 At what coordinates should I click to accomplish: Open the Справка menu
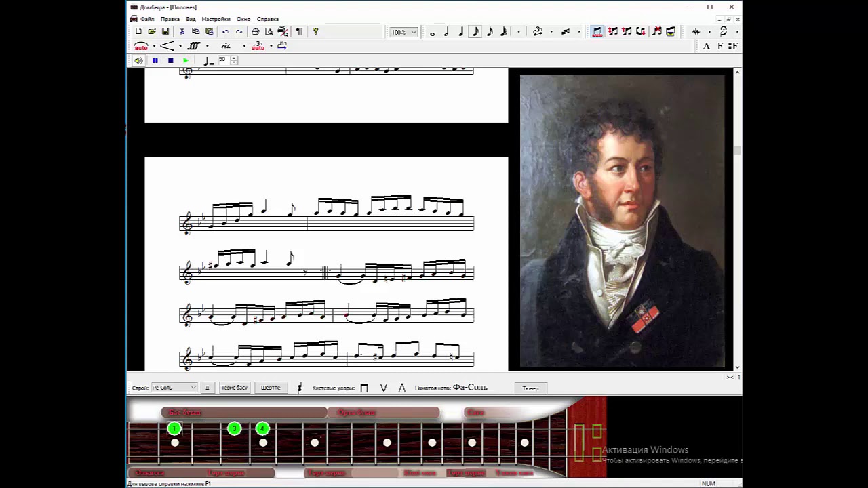pyautogui.click(x=268, y=19)
